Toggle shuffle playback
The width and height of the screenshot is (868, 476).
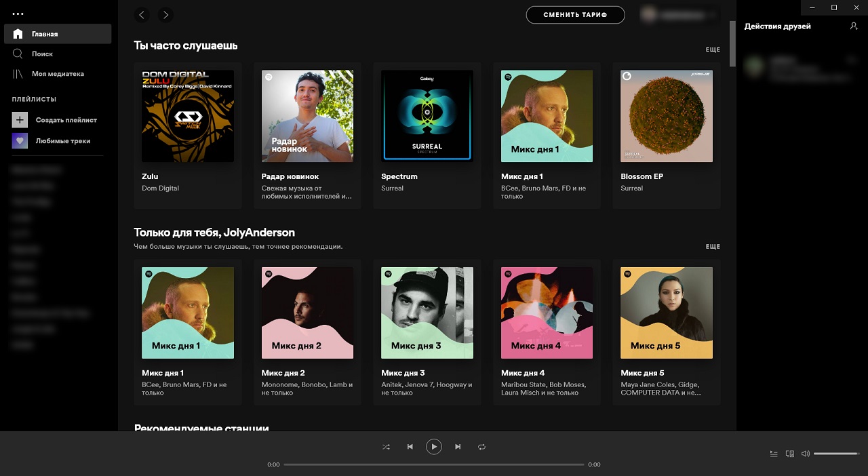point(386,447)
